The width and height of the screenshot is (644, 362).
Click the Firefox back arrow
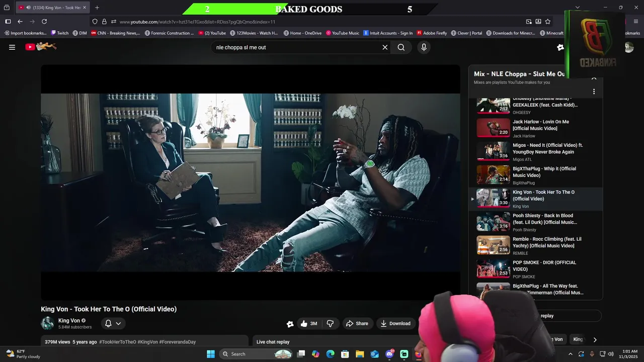[x=20, y=22]
